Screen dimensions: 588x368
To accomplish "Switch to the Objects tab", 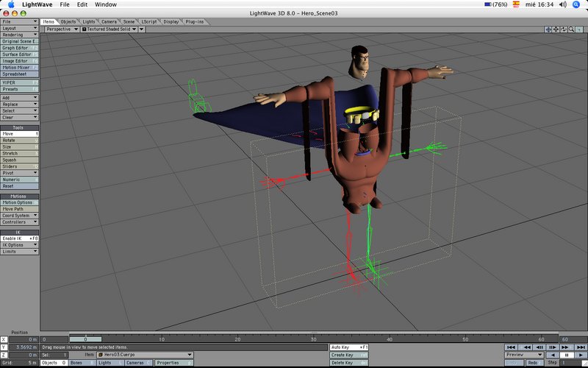I will pos(68,22).
